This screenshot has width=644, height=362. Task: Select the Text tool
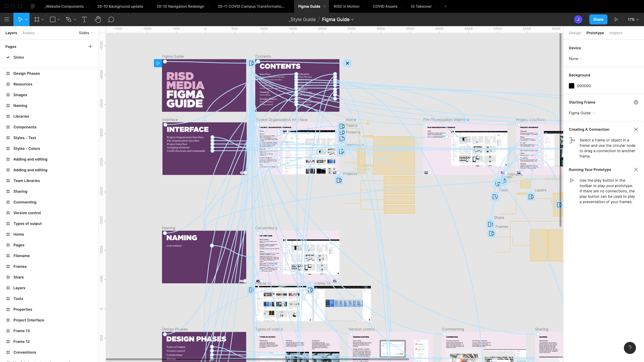coord(84,19)
